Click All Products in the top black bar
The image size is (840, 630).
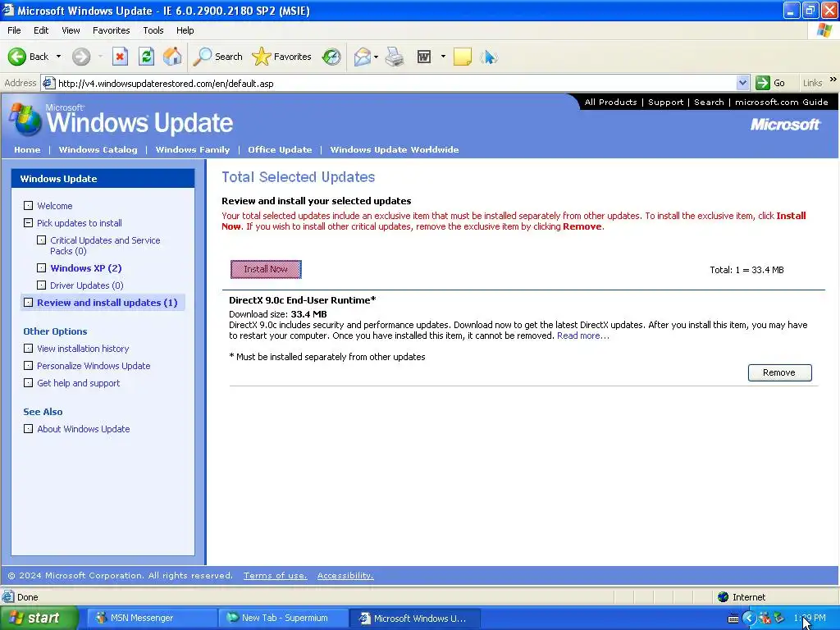coord(610,102)
